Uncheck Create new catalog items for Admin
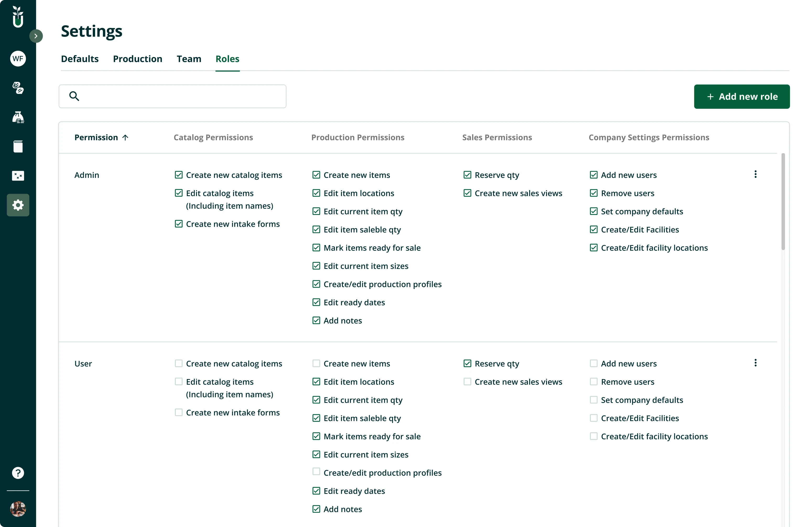 click(178, 175)
